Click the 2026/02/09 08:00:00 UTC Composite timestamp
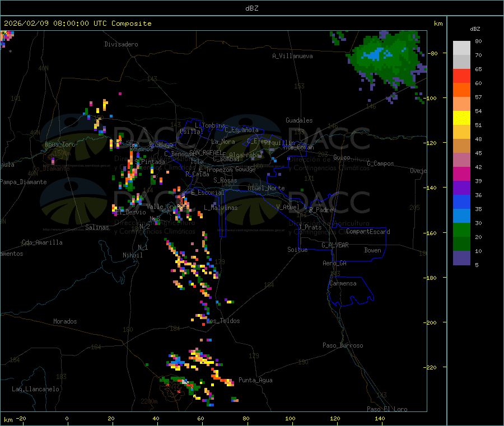The image size is (504, 426). click(x=77, y=24)
